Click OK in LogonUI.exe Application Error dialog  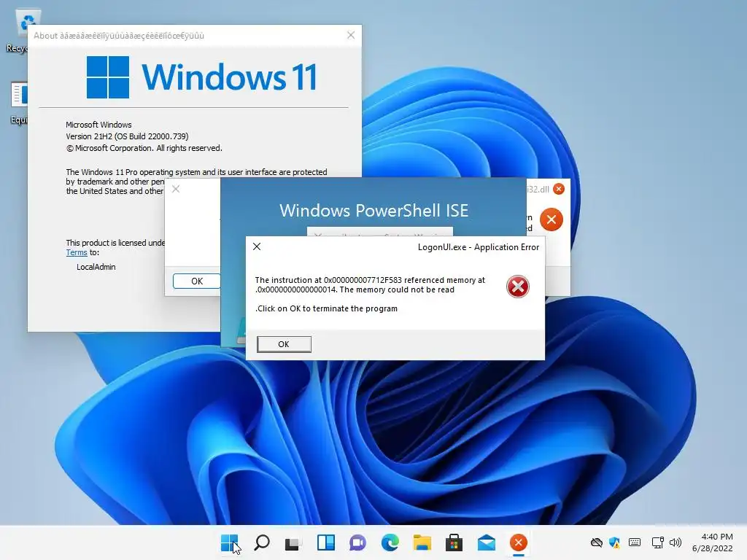(284, 344)
